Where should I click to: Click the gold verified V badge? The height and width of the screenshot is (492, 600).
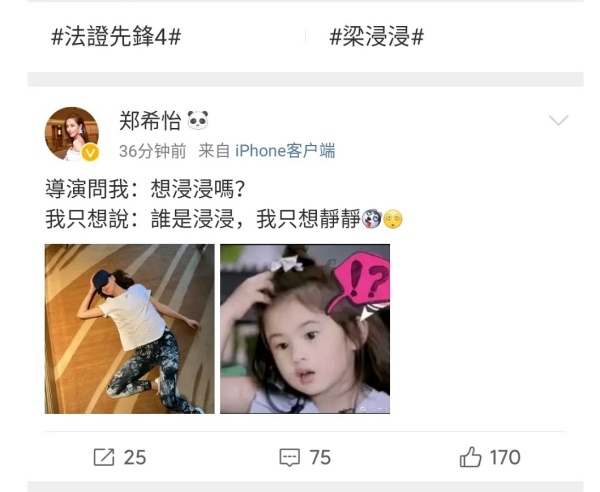point(91,153)
